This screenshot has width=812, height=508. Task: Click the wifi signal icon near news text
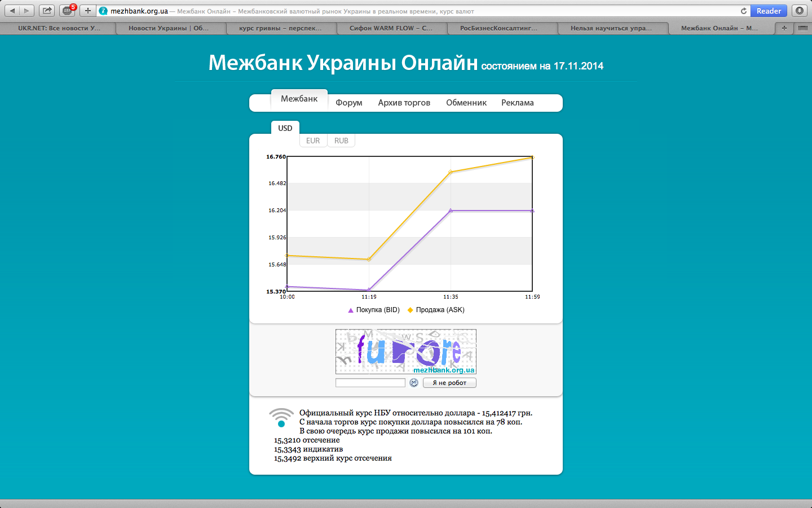(281, 418)
